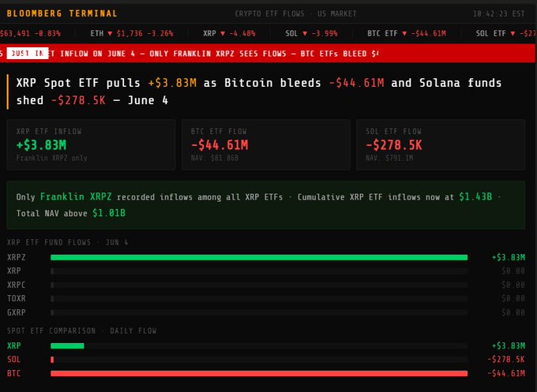Screen dimensions: 537x392
Task: Click the JUST IN badge
Action: pos(28,54)
